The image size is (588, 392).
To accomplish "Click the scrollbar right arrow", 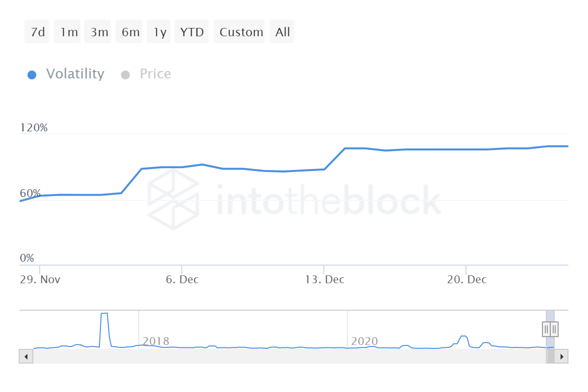I will (562, 356).
